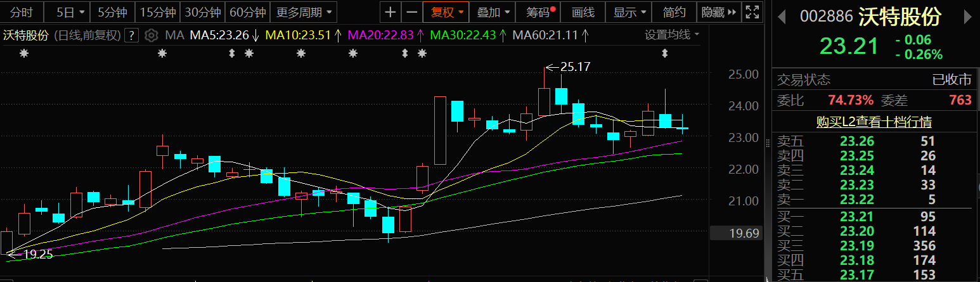Open 购买L2查看十档行情 link
Image resolution: width=980 pixels, height=282 pixels.
pos(874,122)
